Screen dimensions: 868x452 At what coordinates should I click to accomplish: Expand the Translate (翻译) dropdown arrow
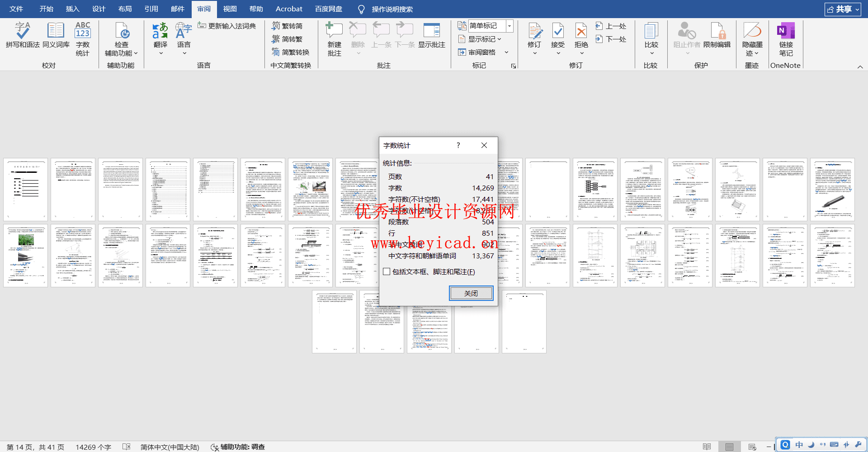[160, 53]
